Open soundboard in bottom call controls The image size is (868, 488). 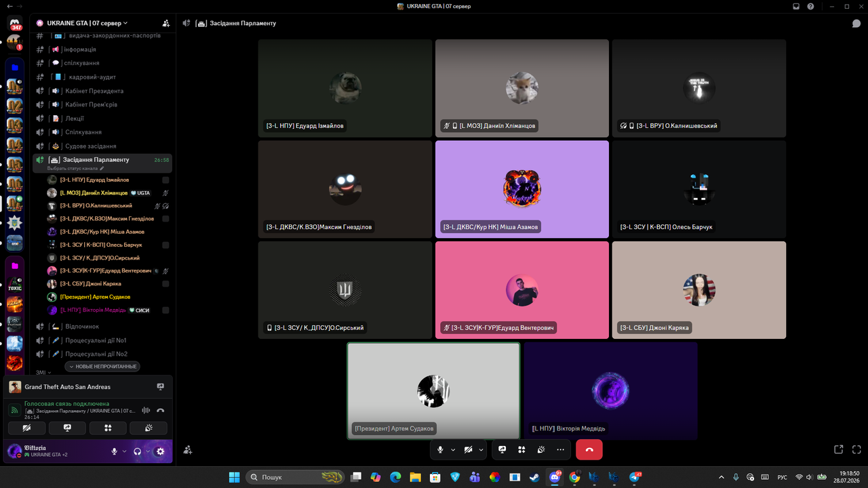click(541, 449)
